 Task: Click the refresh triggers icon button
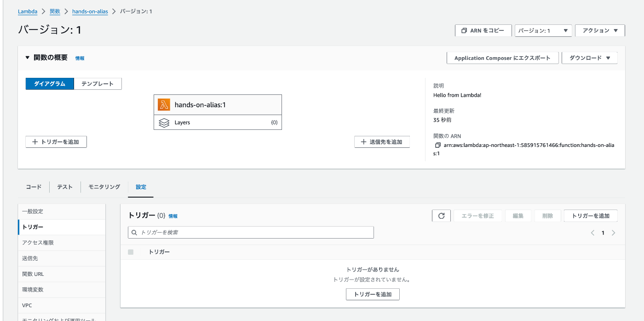(x=441, y=216)
